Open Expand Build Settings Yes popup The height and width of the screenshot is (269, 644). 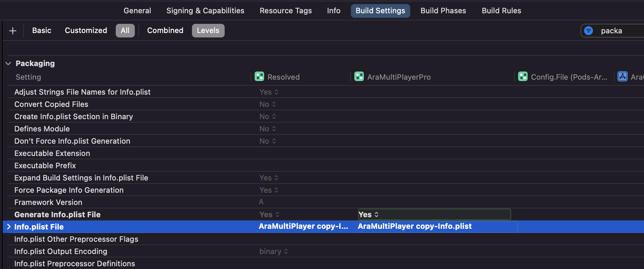[x=269, y=178]
